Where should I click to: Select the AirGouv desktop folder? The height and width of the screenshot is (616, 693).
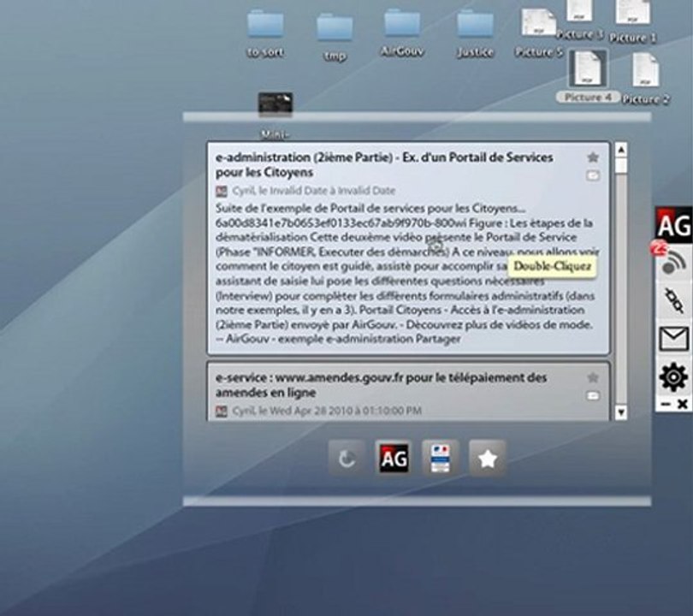pyautogui.click(x=402, y=23)
